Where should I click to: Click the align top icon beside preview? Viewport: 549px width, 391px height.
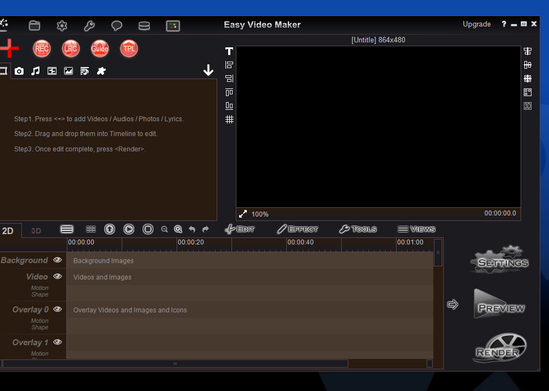[229, 92]
